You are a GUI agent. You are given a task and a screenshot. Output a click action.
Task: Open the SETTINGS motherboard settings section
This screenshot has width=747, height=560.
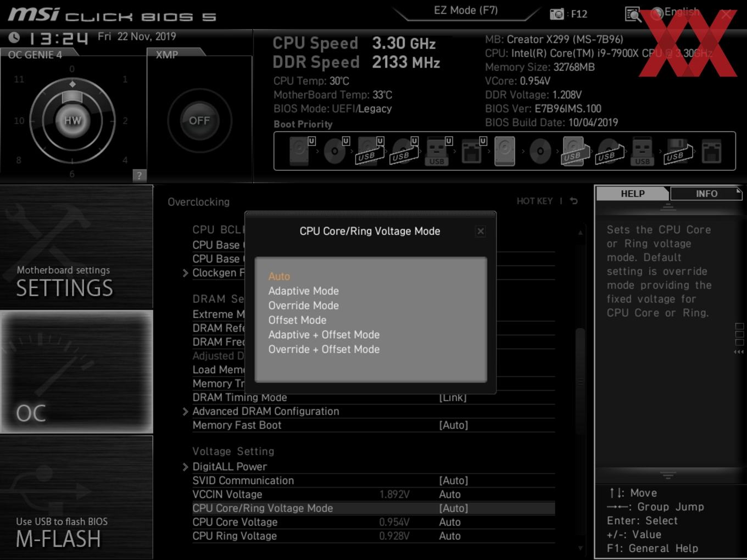tap(76, 247)
